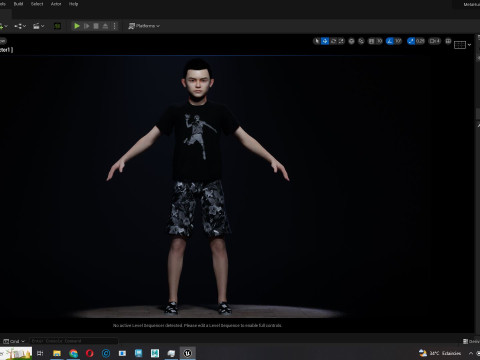Open the weather widget showing 34°C

(x=440, y=353)
